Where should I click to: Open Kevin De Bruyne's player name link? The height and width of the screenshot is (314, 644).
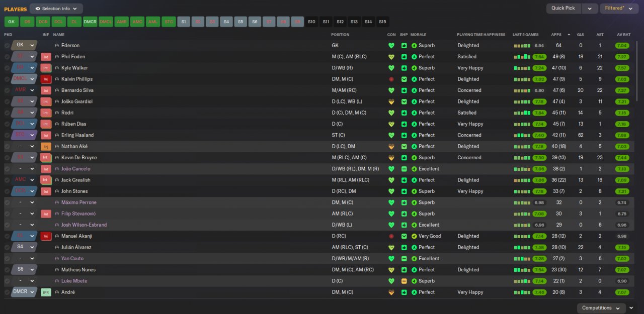[79, 158]
